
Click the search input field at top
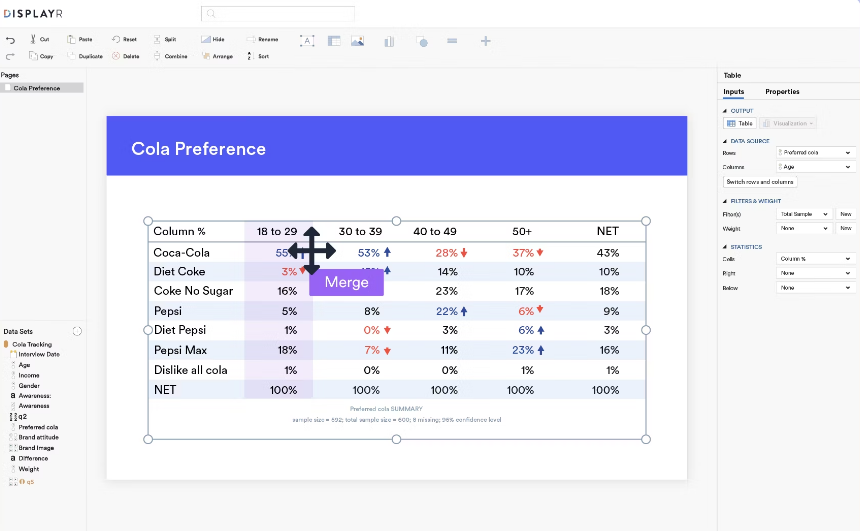click(x=278, y=14)
